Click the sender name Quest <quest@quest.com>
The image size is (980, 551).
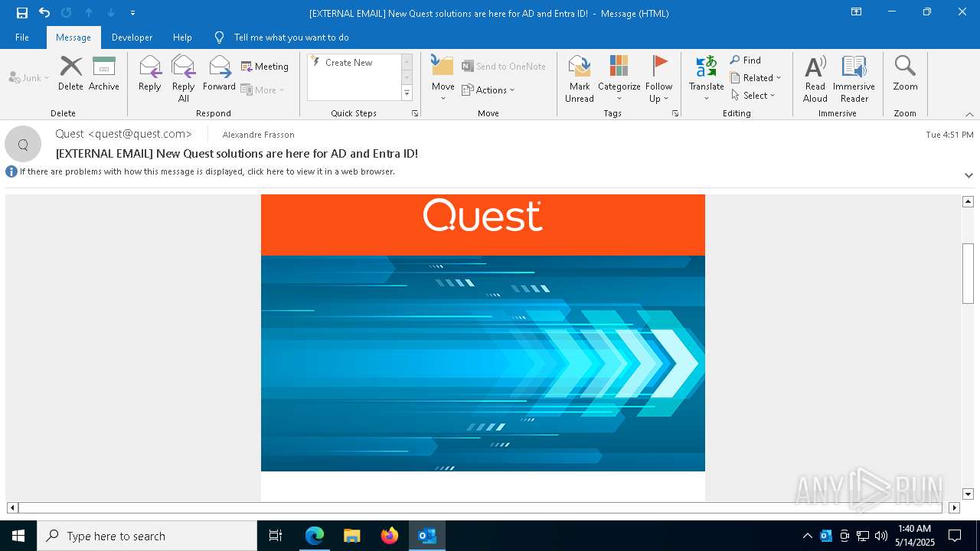[x=123, y=134]
